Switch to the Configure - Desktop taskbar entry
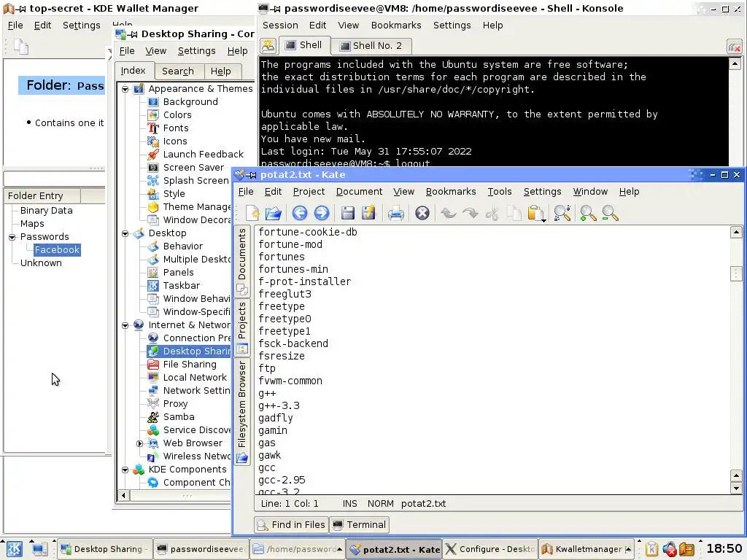This screenshot has width=747, height=560. tap(490, 549)
